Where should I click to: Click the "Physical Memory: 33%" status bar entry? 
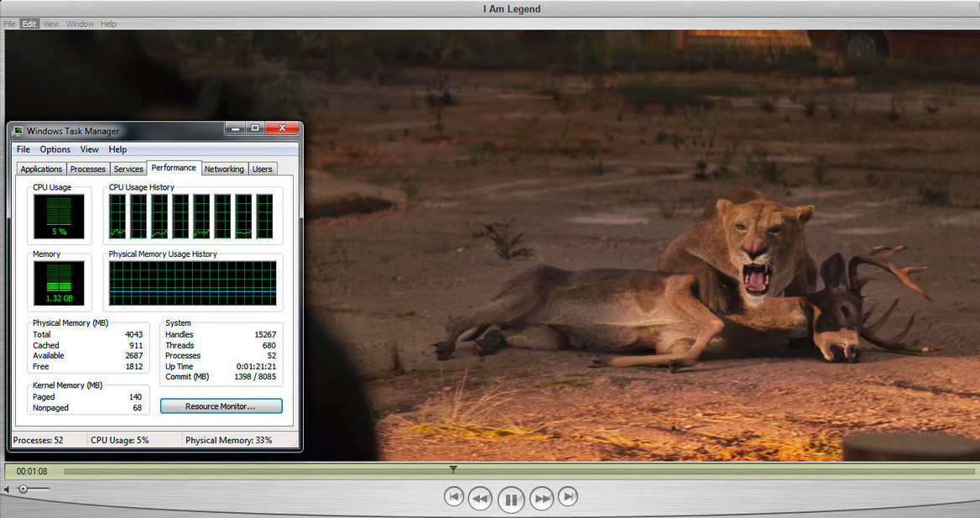pyautogui.click(x=229, y=441)
